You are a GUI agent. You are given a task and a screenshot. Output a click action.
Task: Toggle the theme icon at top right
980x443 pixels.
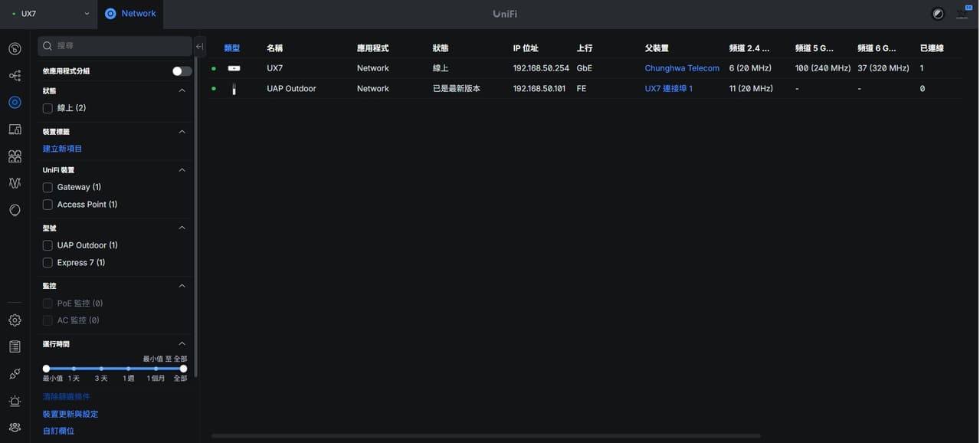pos(938,14)
